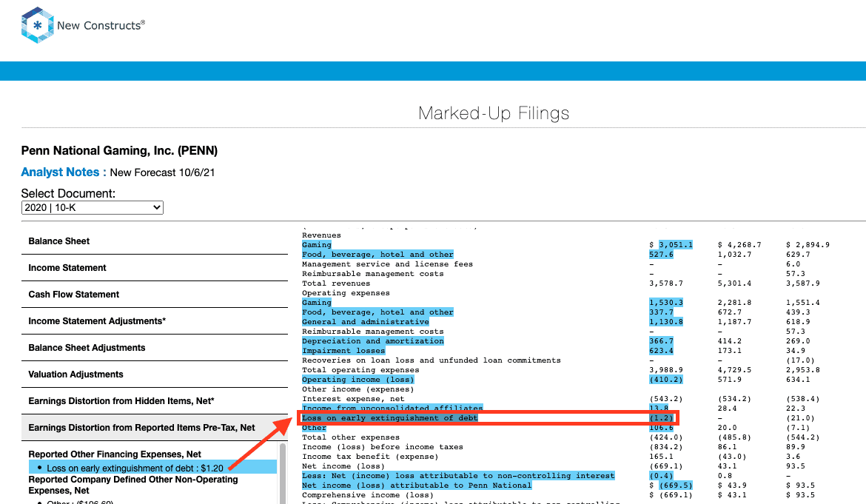The height and width of the screenshot is (504, 866).
Task: Open the Income Statement section
Action: click(155, 268)
